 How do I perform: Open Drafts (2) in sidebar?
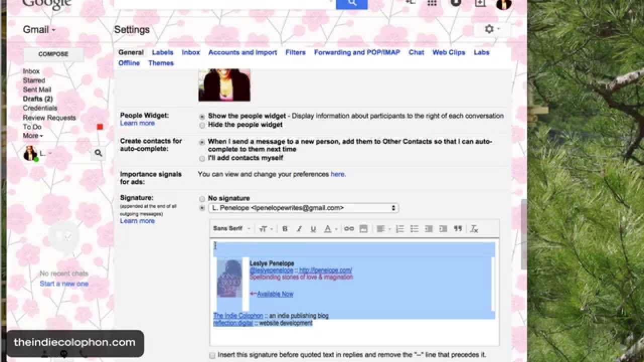coord(38,99)
